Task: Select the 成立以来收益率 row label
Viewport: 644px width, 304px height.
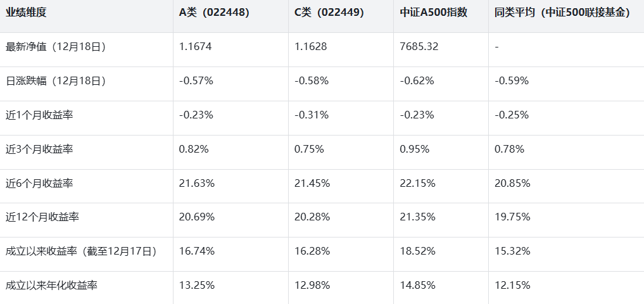Action: (x=81, y=251)
